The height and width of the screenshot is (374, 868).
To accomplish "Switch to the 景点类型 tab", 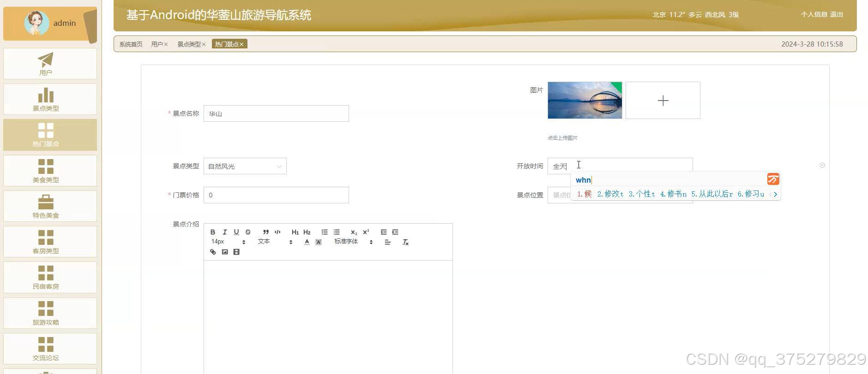I will coord(189,44).
